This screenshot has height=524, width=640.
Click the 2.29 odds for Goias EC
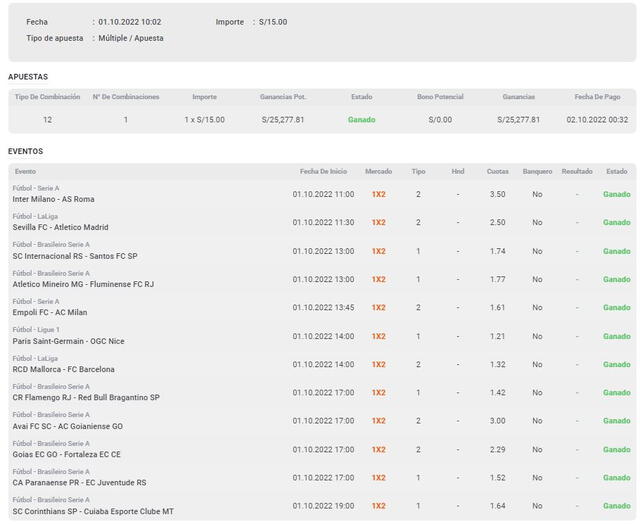pyautogui.click(x=498, y=449)
